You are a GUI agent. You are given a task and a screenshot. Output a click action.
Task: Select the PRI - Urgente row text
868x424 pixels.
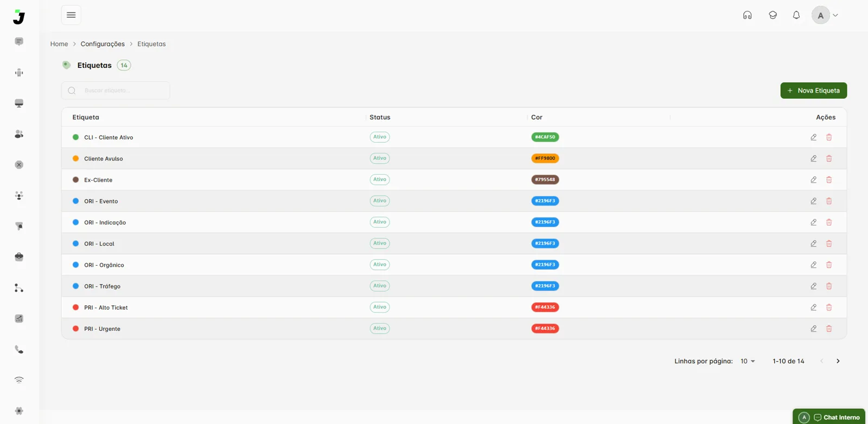click(x=102, y=329)
